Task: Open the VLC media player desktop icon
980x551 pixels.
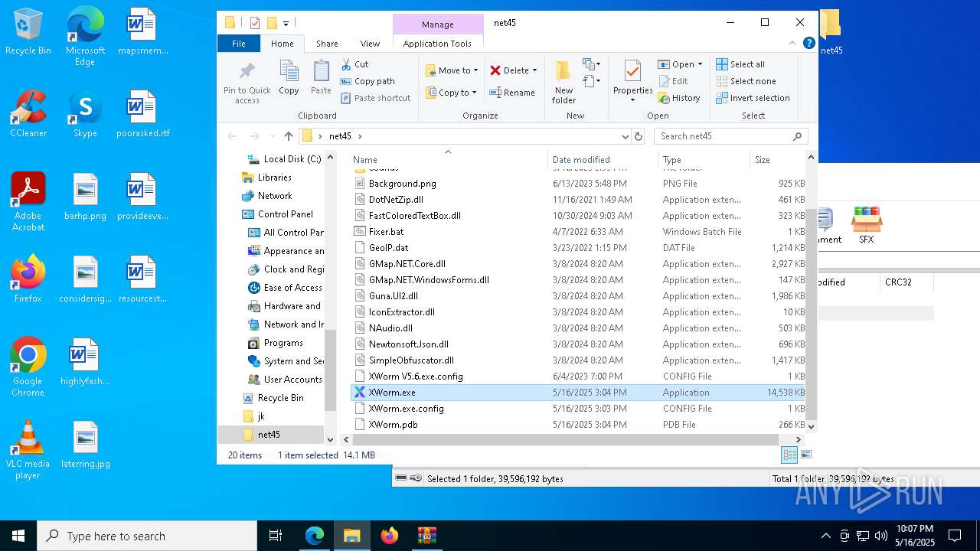Action: pyautogui.click(x=28, y=450)
